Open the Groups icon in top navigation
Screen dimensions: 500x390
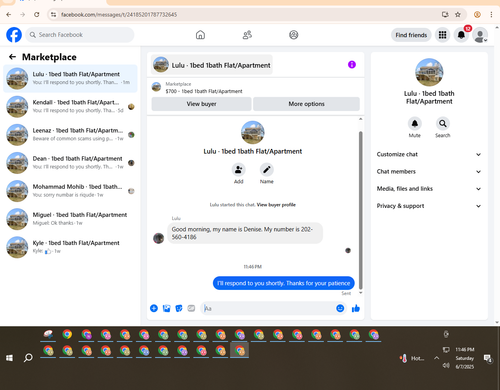(294, 35)
